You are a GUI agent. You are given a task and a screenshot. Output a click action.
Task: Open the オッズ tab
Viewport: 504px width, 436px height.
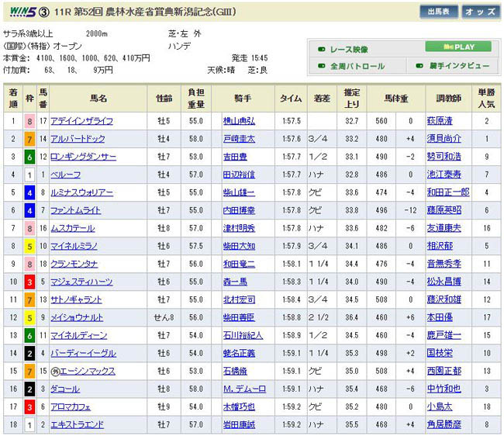point(481,12)
